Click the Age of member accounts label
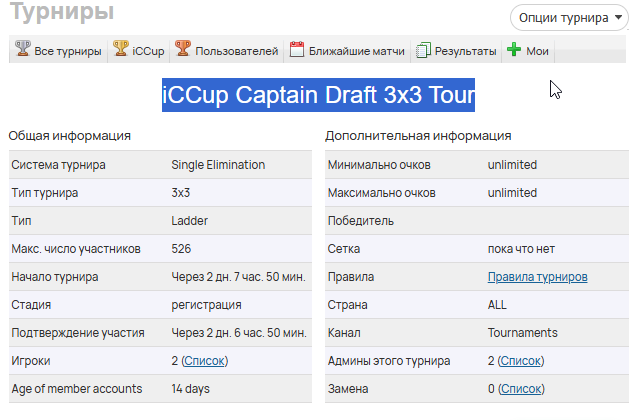This screenshot has width=635, height=420. pyautogui.click(x=77, y=389)
